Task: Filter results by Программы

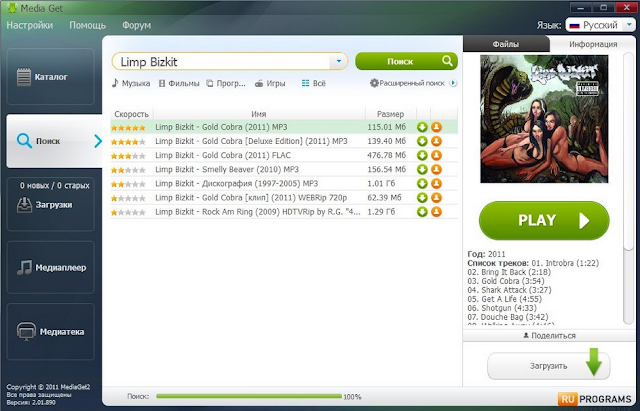Action: tap(226, 83)
